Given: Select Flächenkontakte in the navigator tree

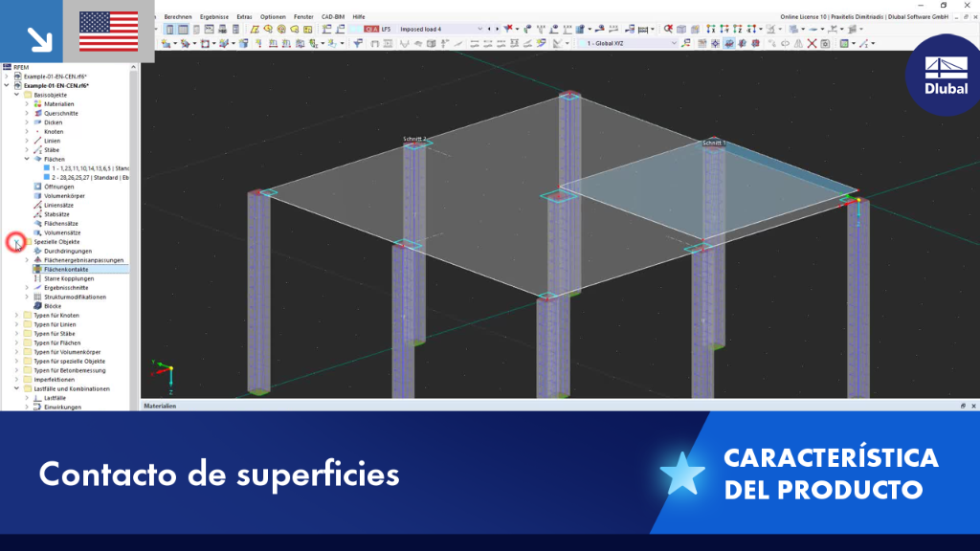Looking at the screenshot, I should pyautogui.click(x=66, y=269).
